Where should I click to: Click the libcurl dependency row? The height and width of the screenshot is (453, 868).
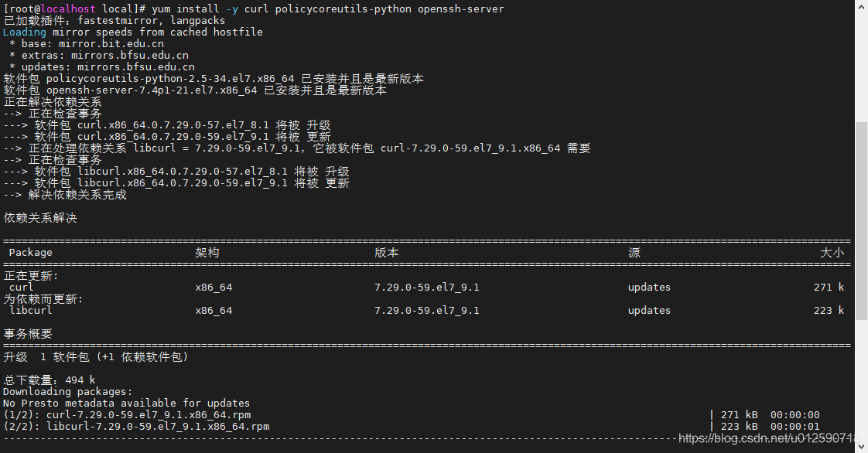pos(30,310)
